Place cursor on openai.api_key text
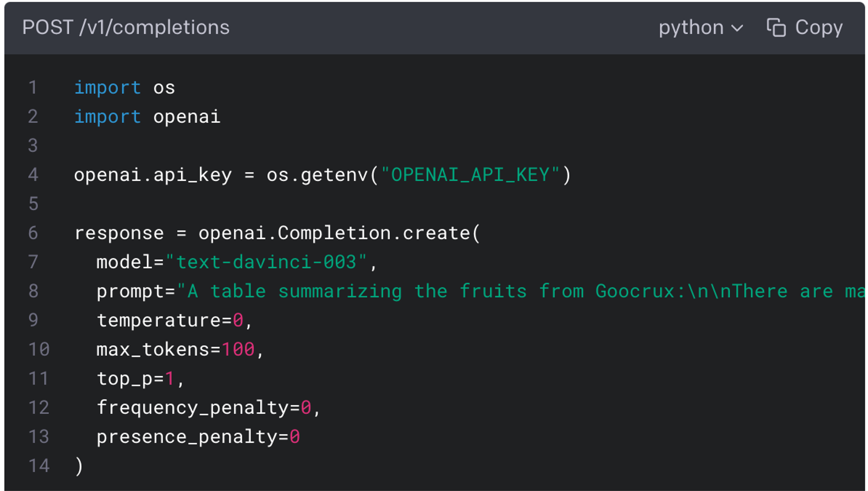 [x=152, y=175]
